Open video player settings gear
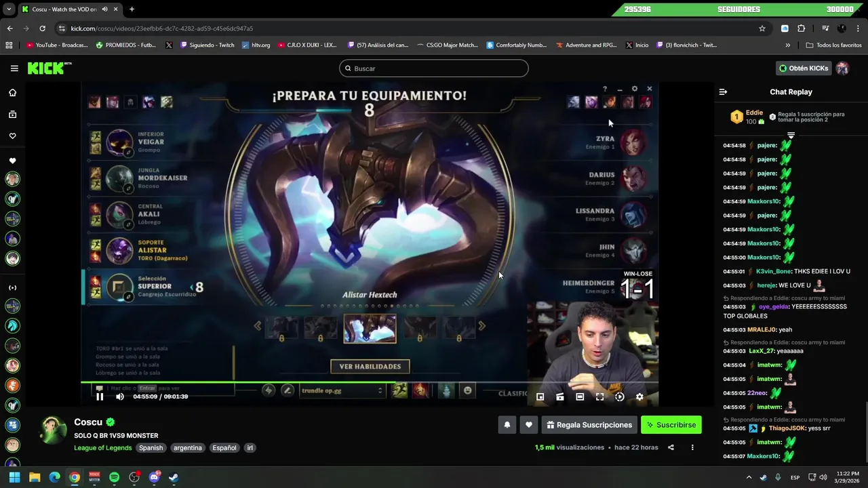Image resolution: width=868 pixels, height=488 pixels. tap(639, 397)
